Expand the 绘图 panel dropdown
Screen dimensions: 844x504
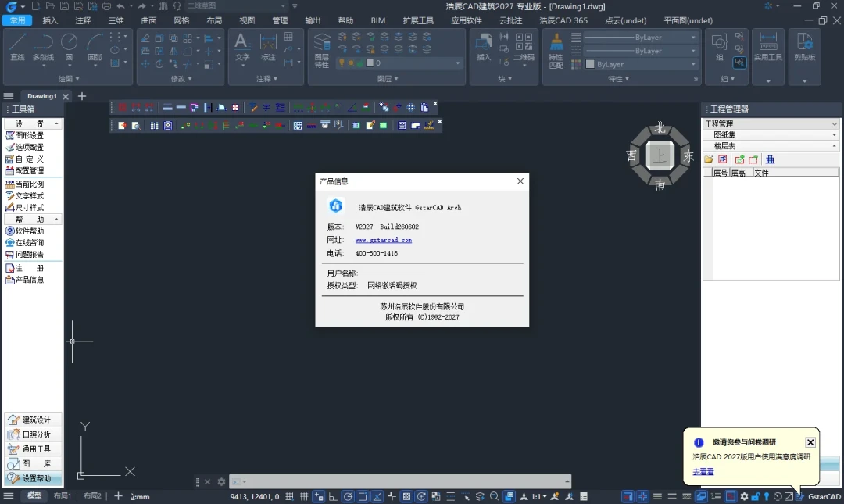68,79
